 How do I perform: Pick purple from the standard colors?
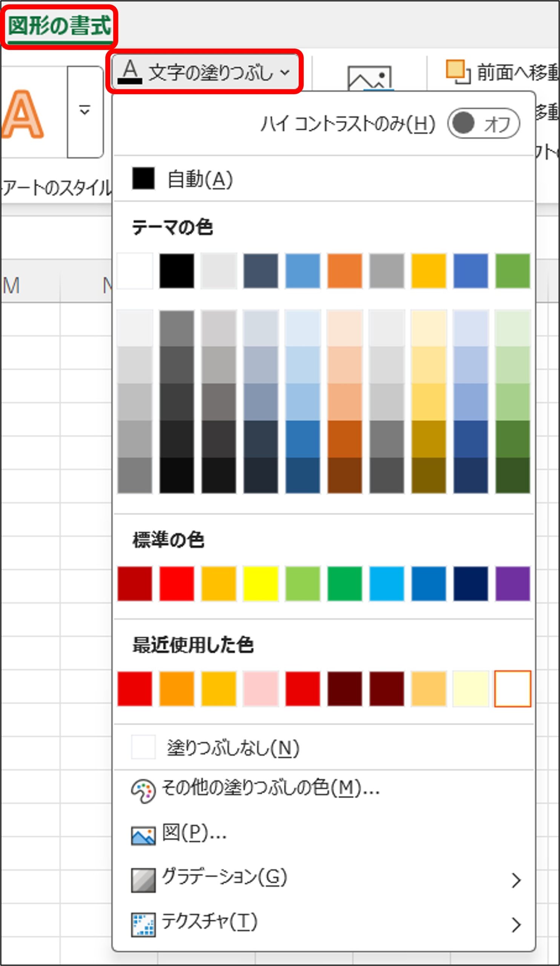(x=512, y=583)
